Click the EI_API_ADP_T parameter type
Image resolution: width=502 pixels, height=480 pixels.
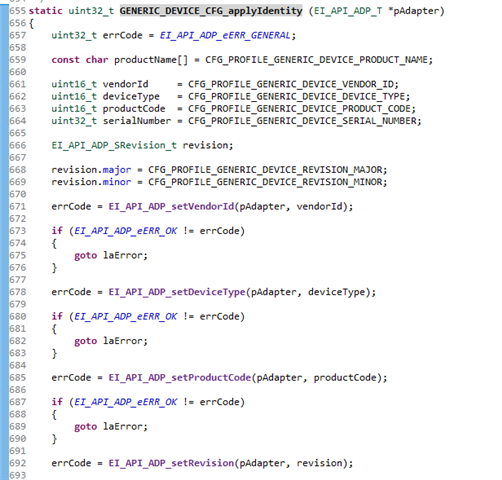(x=348, y=11)
